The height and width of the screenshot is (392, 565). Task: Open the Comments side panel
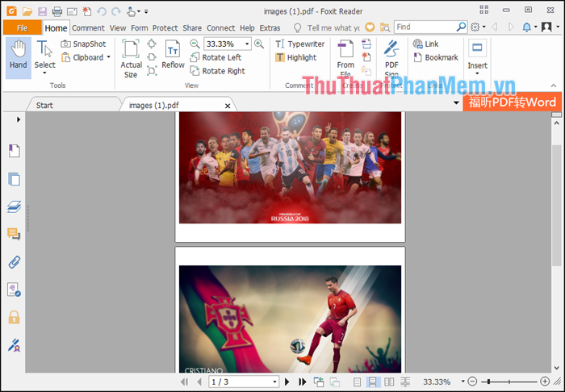(14, 234)
